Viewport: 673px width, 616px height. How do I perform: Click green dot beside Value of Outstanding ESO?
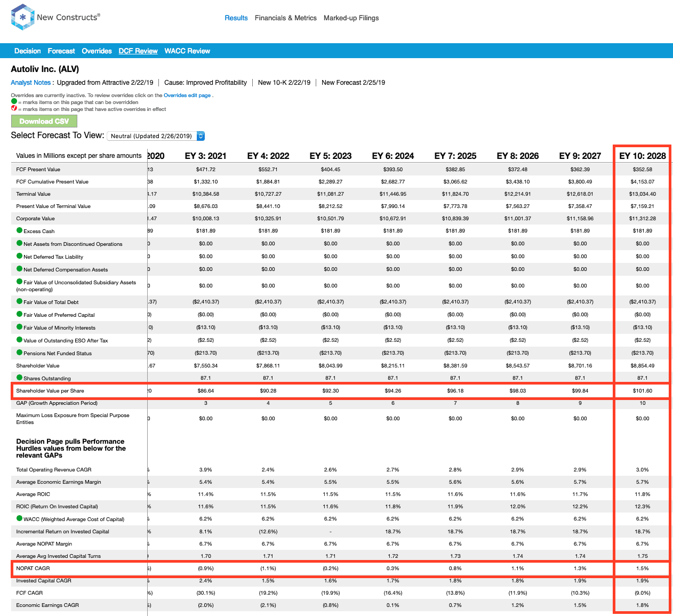[19, 340]
